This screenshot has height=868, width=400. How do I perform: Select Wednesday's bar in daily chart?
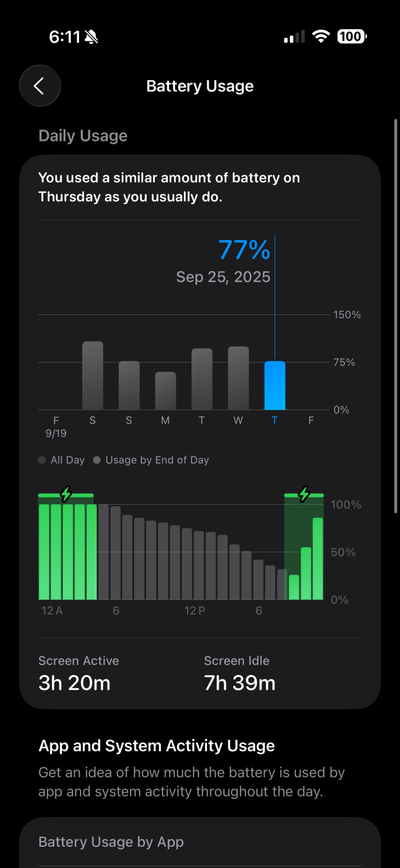[x=238, y=378]
